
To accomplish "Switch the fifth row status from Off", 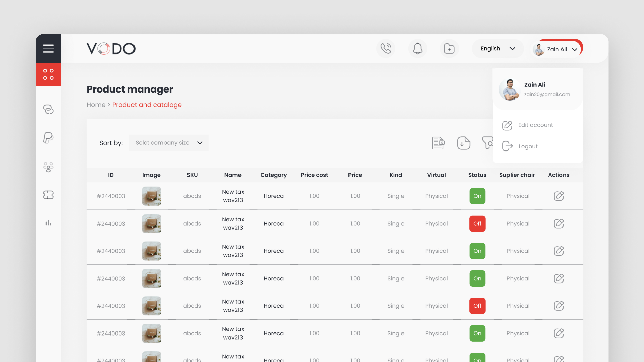I will click(477, 306).
